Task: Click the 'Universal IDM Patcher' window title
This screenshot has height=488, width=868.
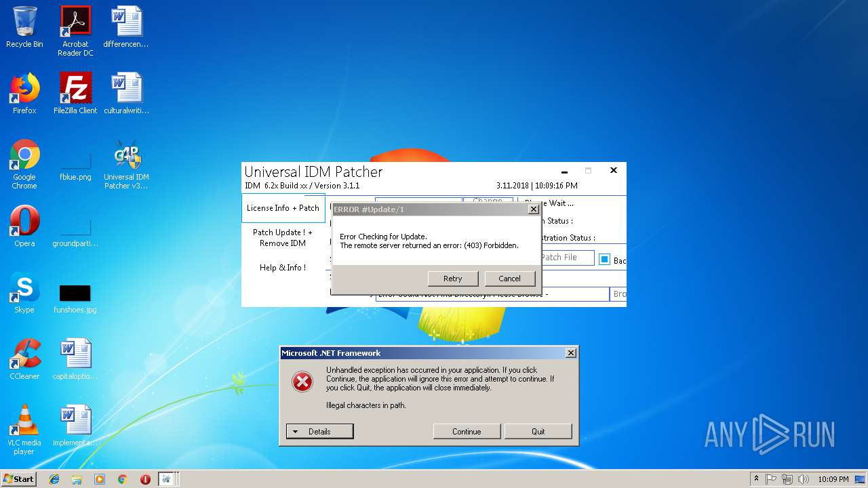Action: pos(313,171)
